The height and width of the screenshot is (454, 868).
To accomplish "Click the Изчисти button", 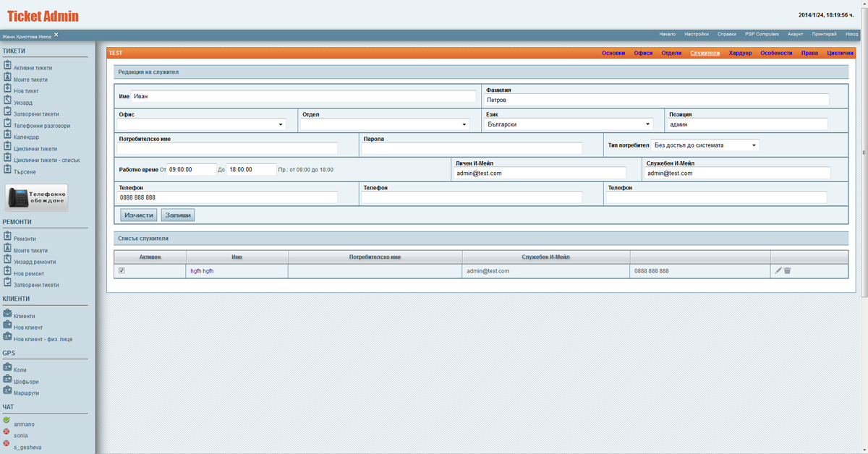I will tap(137, 215).
